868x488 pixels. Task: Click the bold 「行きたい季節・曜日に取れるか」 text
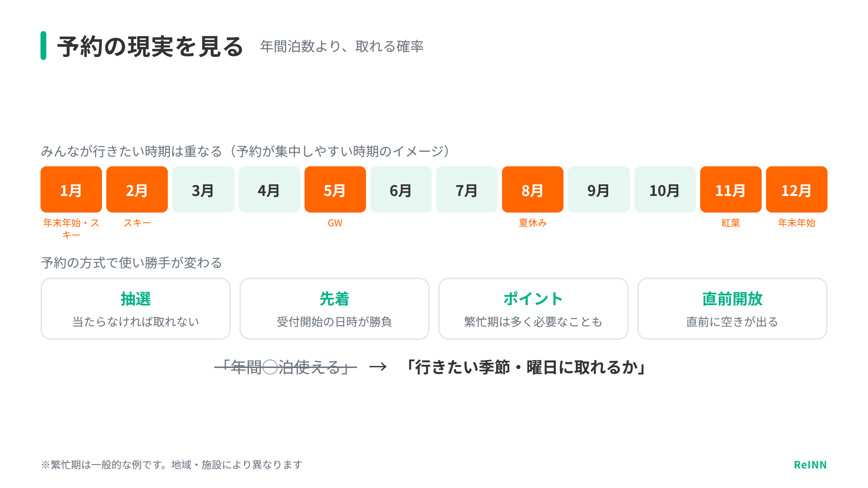point(527,367)
